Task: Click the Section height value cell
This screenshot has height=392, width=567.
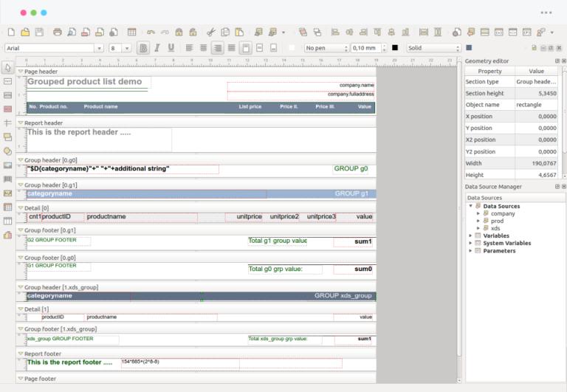Action: click(x=537, y=94)
